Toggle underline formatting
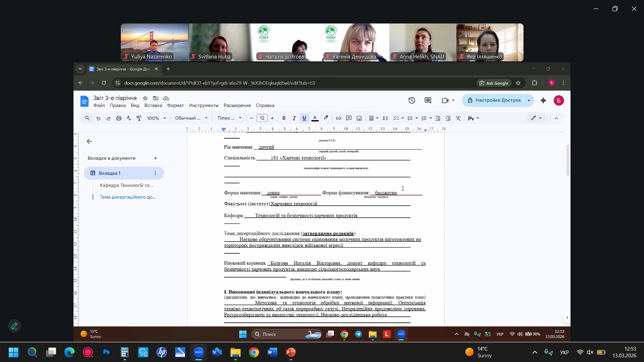Viewport: 644px width, 362px height. click(304, 118)
